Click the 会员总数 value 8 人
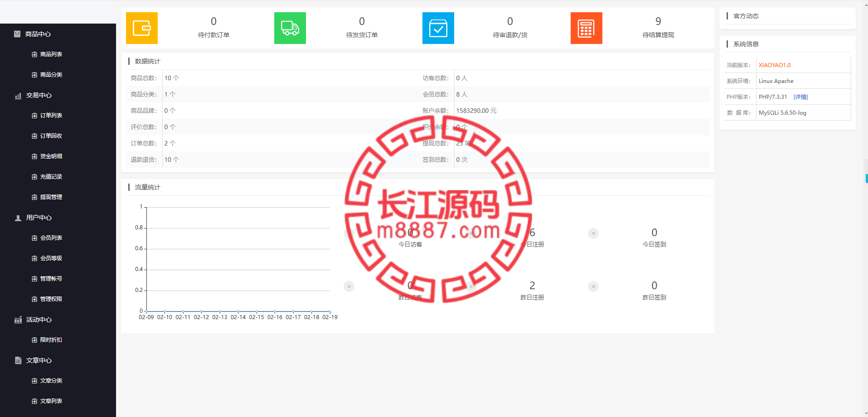The image size is (868, 417). click(461, 94)
